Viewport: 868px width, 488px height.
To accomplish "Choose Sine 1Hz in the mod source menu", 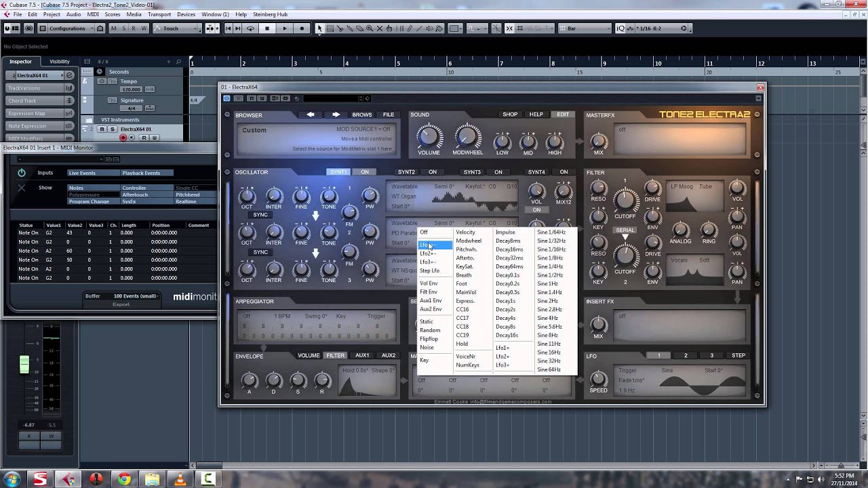I will [548, 284].
